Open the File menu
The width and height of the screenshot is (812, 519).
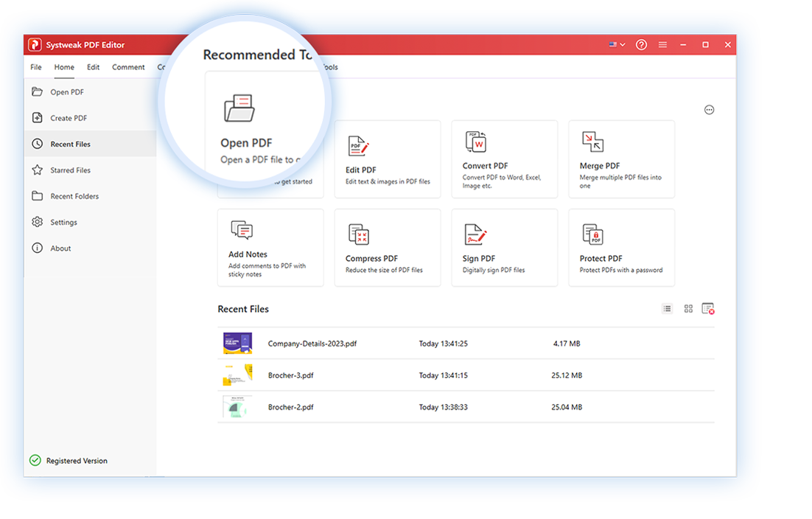(35, 67)
